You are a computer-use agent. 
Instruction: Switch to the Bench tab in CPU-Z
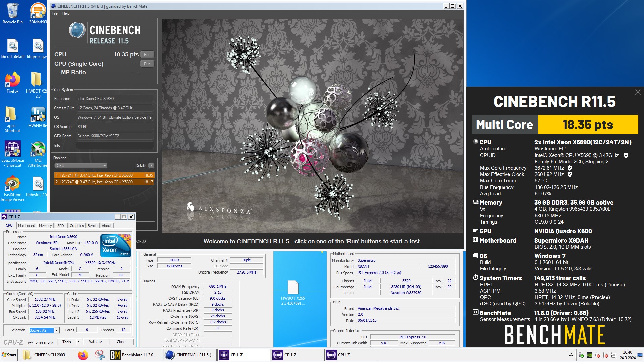[x=93, y=226]
